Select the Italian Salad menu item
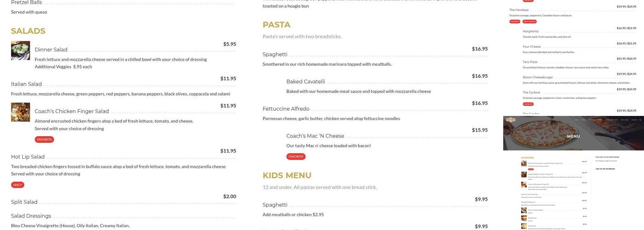Viewport: 644px width, 230px height. click(26, 84)
